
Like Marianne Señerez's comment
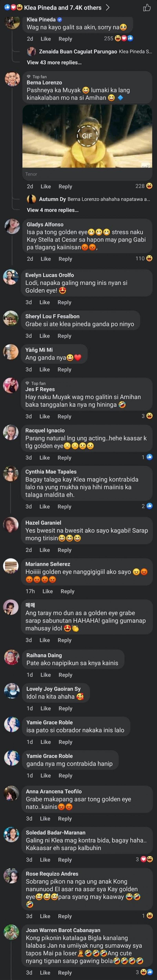47,591
